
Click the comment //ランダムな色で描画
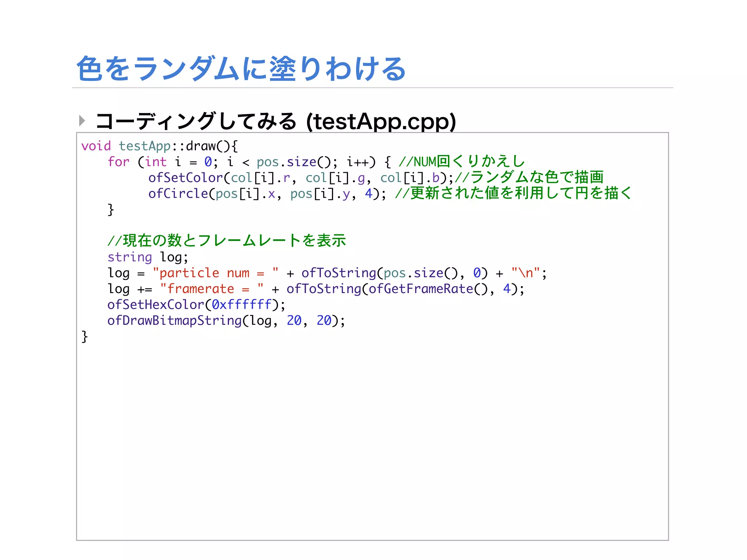[x=529, y=178]
